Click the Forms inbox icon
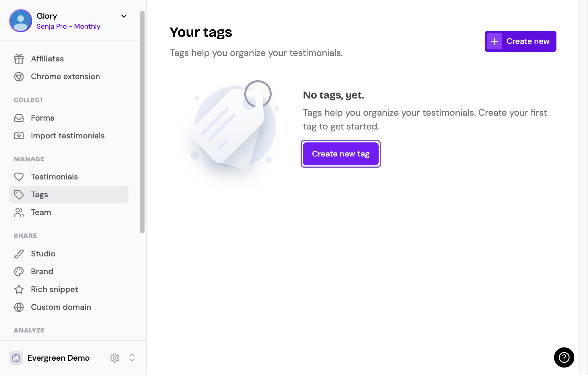Viewport: 588px width, 375px height. 19,118
